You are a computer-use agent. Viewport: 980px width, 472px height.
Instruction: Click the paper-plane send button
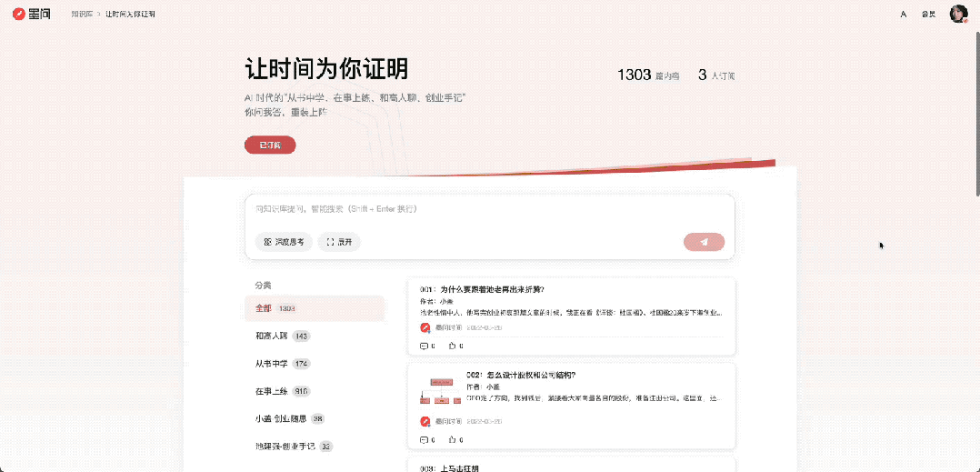coord(705,242)
